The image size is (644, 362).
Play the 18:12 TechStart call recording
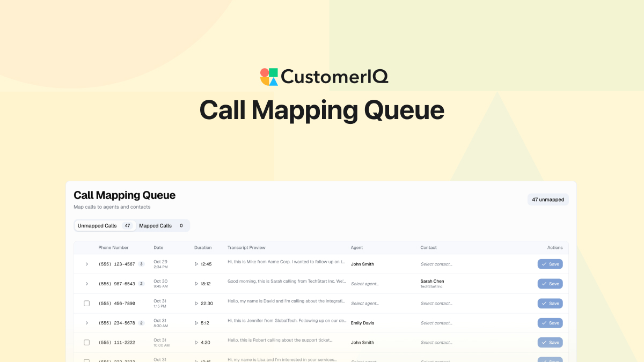click(196, 283)
